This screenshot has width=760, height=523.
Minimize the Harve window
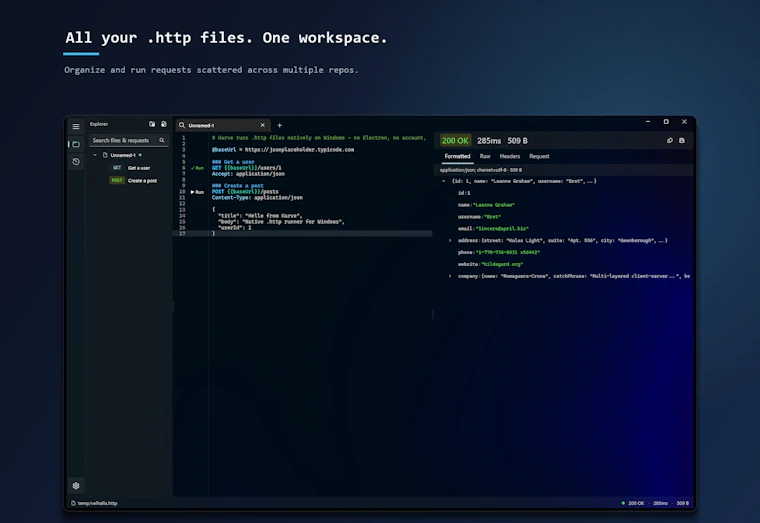click(648, 122)
